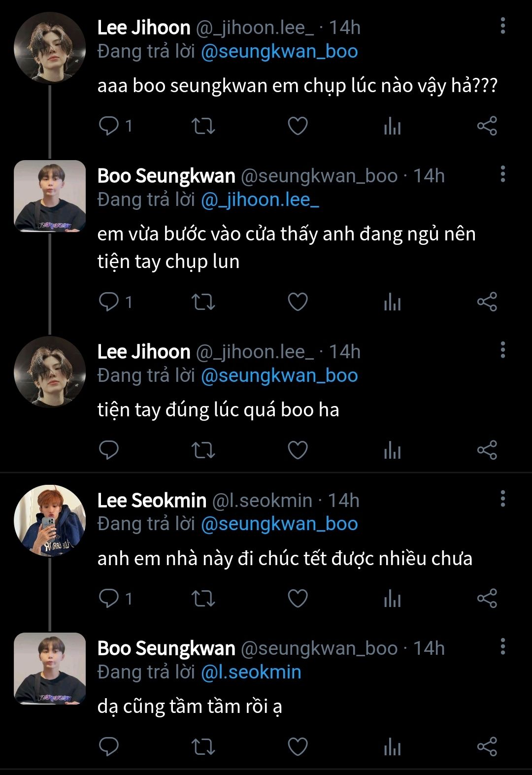
Task: Like 'tiện tay đúng lúc quá boo ha' tweet
Action: coord(298,450)
